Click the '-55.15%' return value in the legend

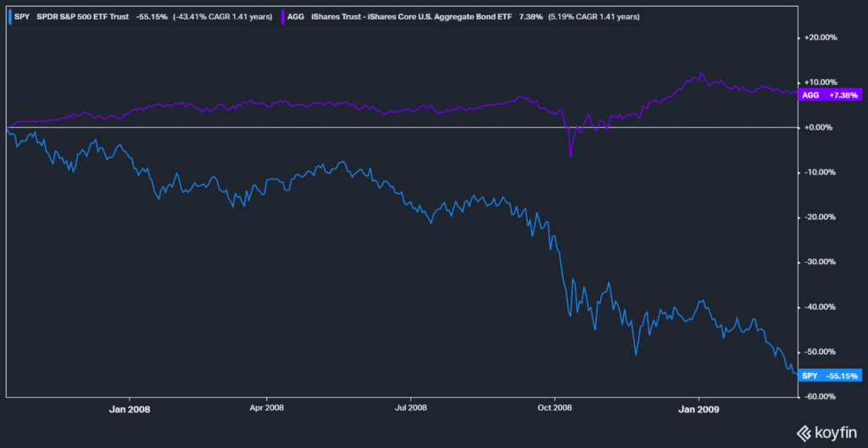point(152,17)
